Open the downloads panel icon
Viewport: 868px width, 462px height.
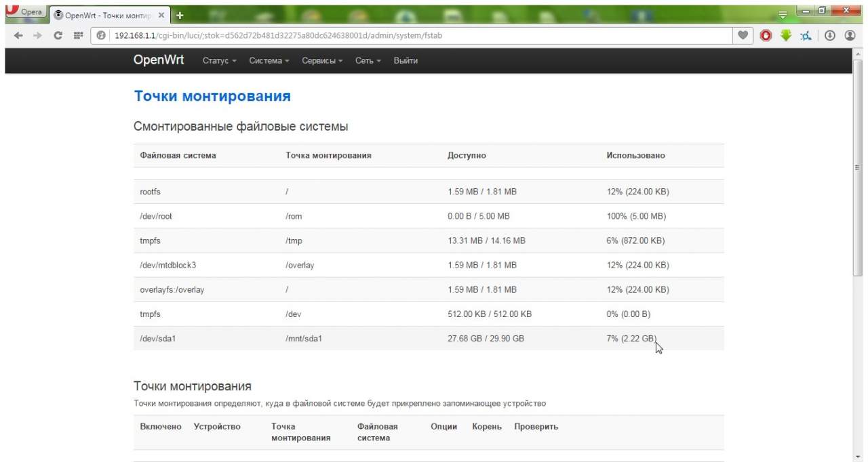click(x=829, y=35)
